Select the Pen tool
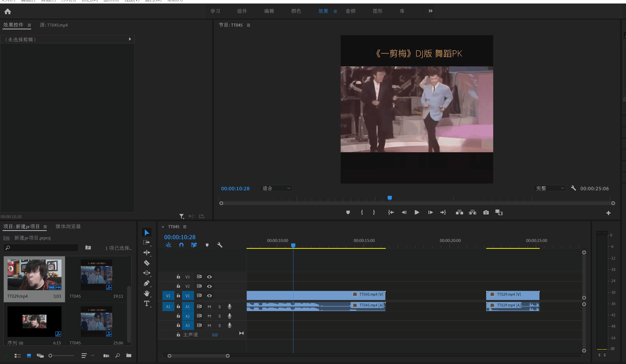626x364 pixels. [x=147, y=283]
